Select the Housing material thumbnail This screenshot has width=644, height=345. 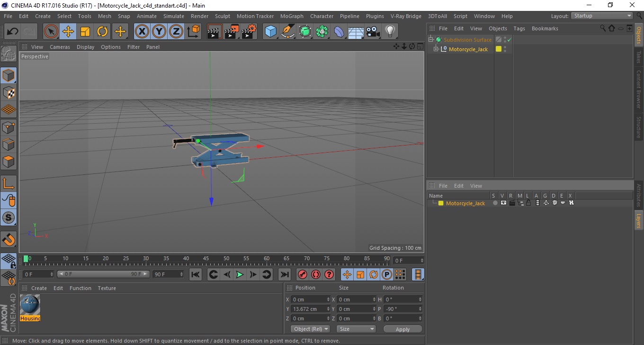pos(30,305)
